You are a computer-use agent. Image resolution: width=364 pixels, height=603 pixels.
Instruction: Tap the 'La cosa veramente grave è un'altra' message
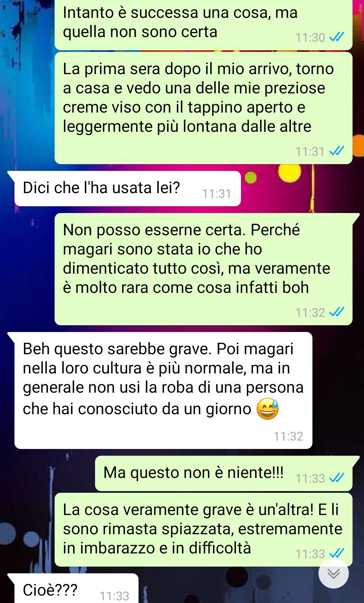[204, 530]
